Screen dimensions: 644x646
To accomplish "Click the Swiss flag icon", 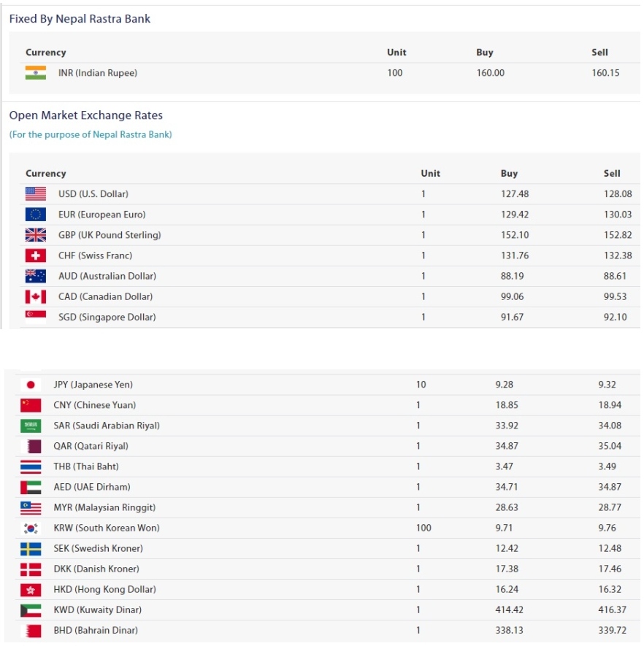I will [36, 255].
